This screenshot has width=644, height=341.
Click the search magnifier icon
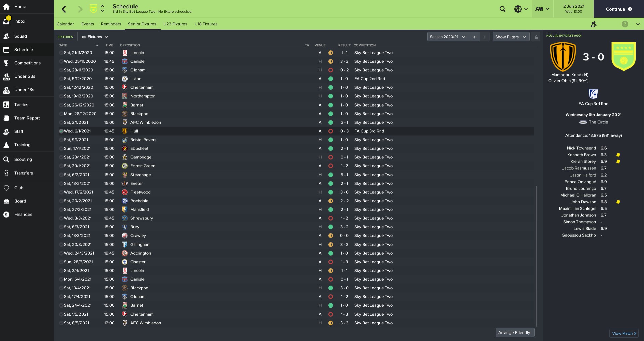(x=502, y=9)
